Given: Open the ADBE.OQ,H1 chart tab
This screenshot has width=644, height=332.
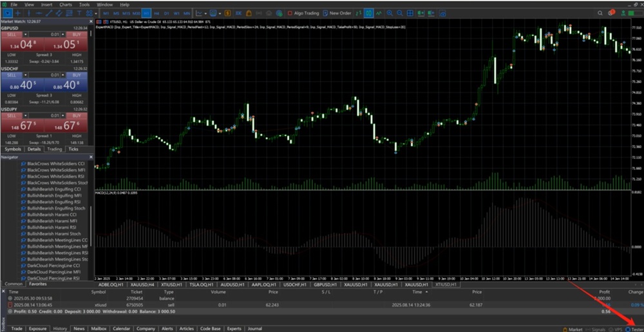Looking at the screenshot, I should tap(111, 284).
